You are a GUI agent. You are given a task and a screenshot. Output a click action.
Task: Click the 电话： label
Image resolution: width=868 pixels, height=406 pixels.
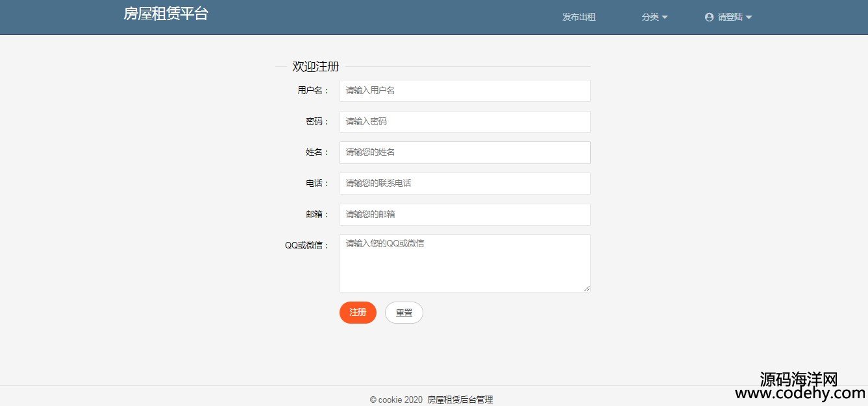click(x=317, y=184)
